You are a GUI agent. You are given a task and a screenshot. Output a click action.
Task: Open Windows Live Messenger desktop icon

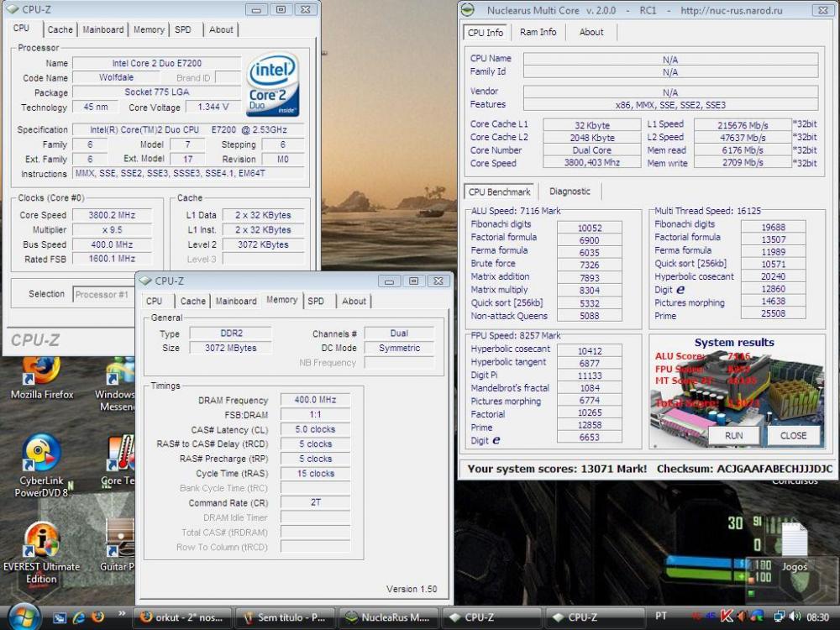coord(119,374)
